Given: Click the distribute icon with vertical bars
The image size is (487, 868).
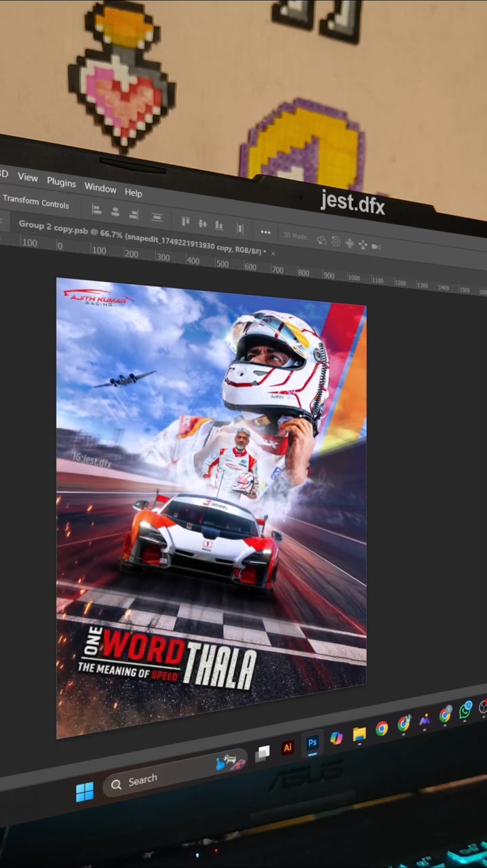Looking at the screenshot, I should [x=239, y=228].
